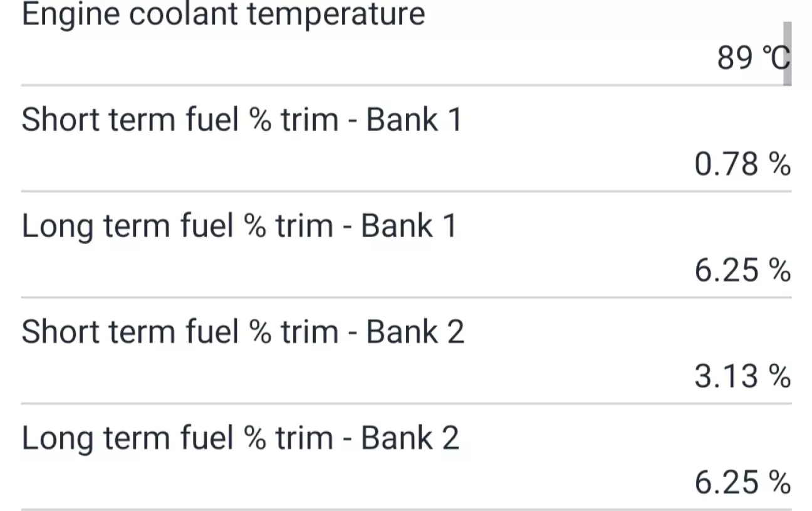812x511 pixels.
Task: Click divider line below Long term Bank 2 row
Action: click(406, 508)
